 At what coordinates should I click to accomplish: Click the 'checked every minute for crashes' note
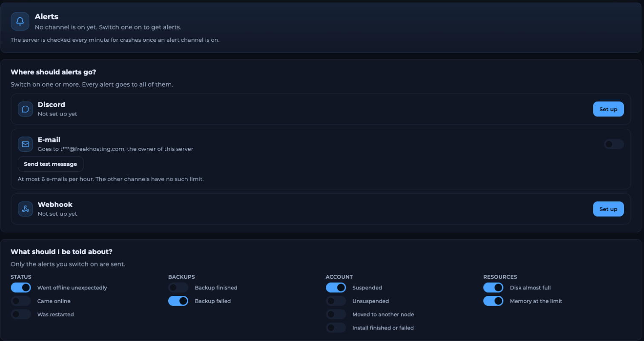point(115,40)
